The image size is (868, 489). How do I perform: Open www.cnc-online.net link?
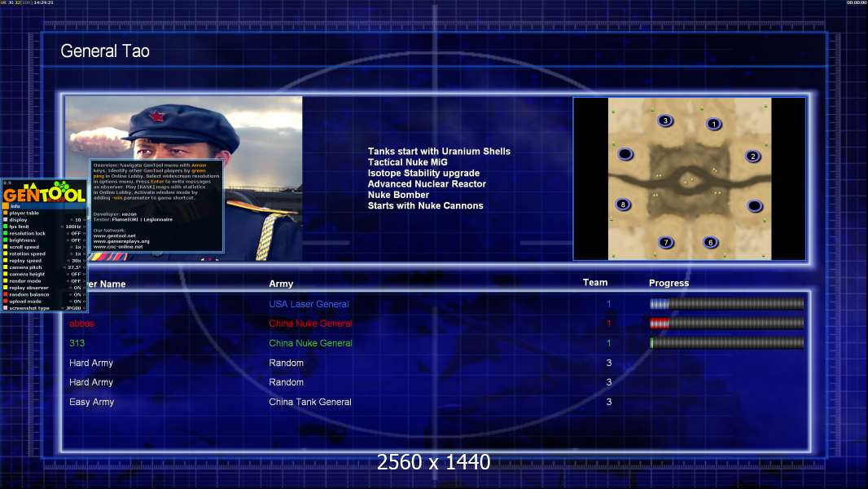[118, 246]
